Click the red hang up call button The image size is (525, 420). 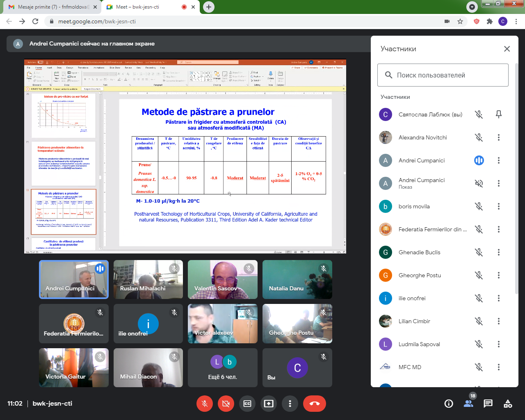[314, 404]
